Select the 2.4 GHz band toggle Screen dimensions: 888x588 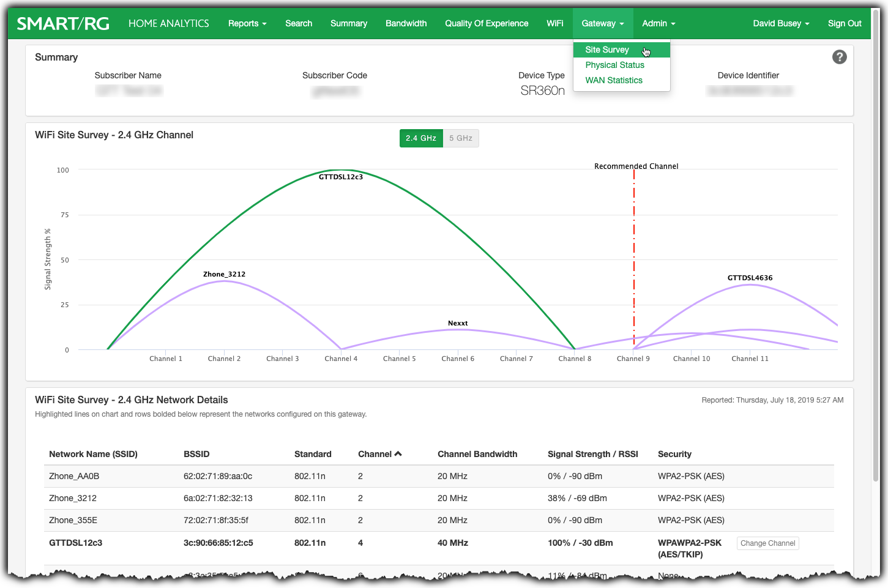pyautogui.click(x=421, y=138)
